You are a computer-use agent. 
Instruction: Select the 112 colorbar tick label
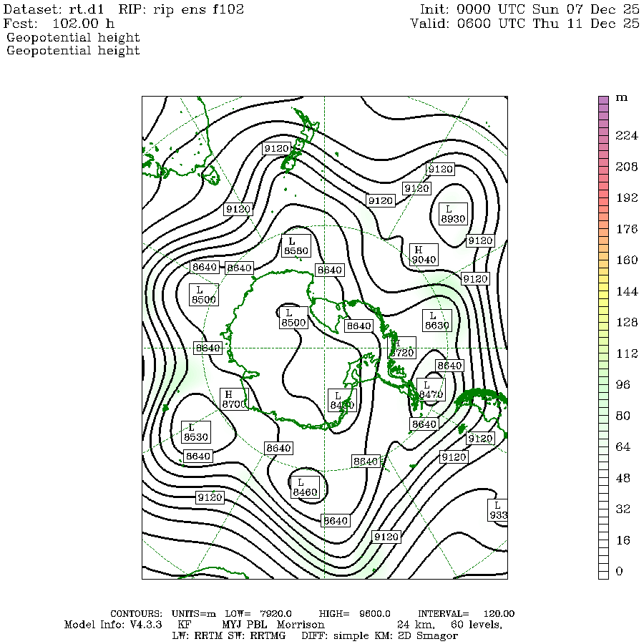[x=626, y=353]
